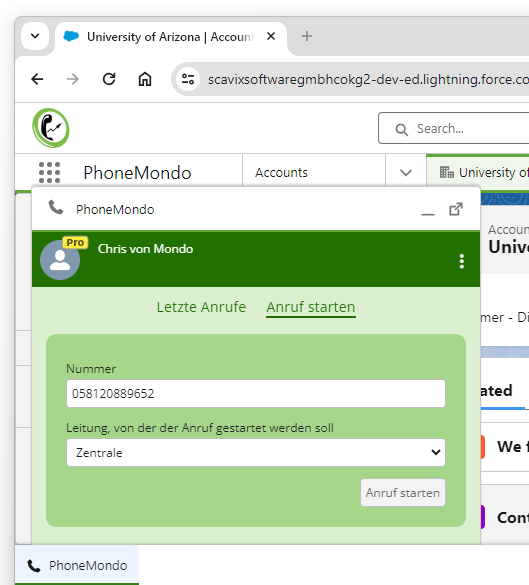
Task: Click the Nummer input field
Action: point(256,394)
